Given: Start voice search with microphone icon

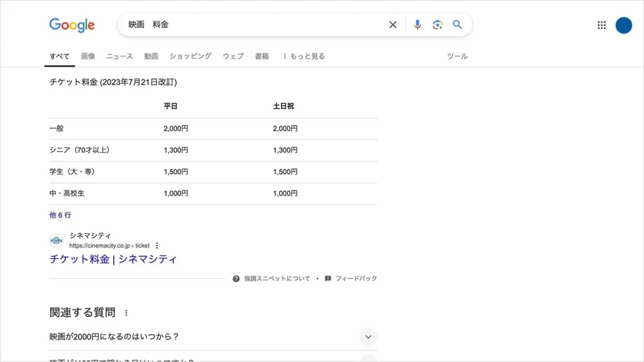Looking at the screenshot, I should tap(417, 25).
